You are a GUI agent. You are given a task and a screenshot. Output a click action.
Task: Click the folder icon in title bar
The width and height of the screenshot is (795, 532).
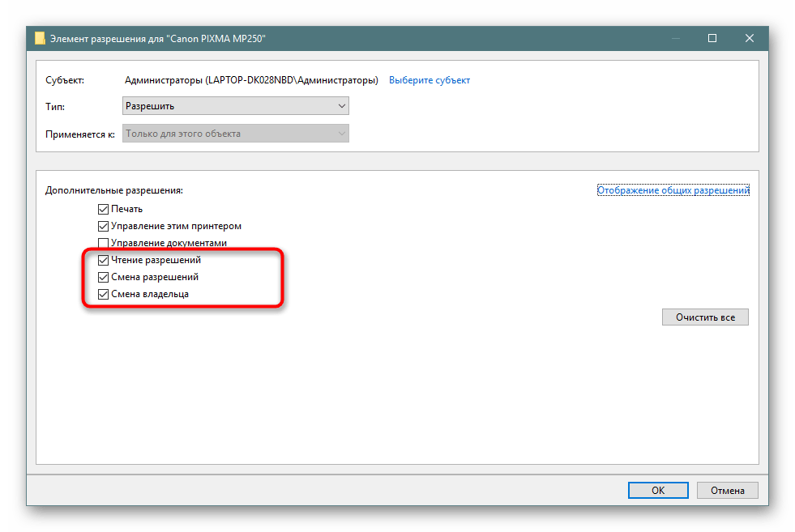[40, 38]
